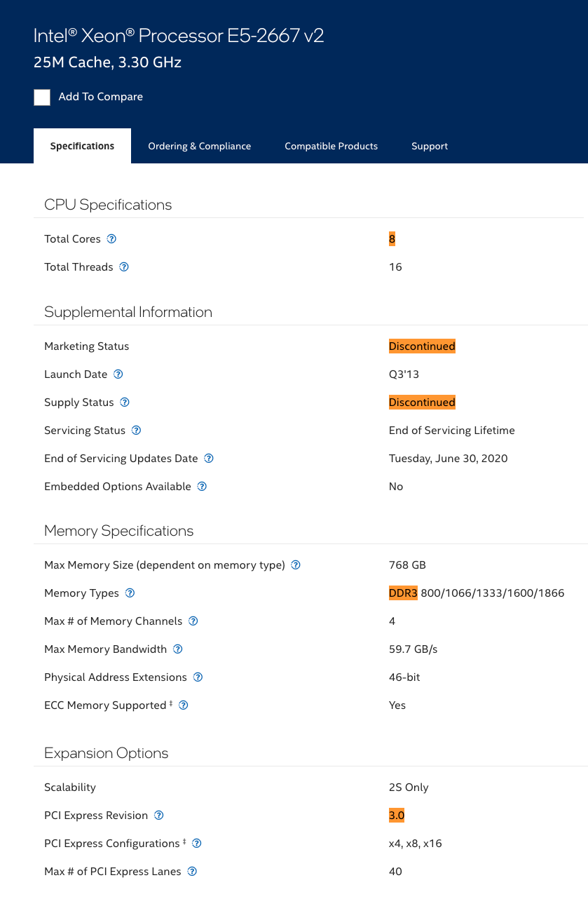Open the Compatible Products tab
The height and width of the screenshot is (906, 588).
(331, 146)
